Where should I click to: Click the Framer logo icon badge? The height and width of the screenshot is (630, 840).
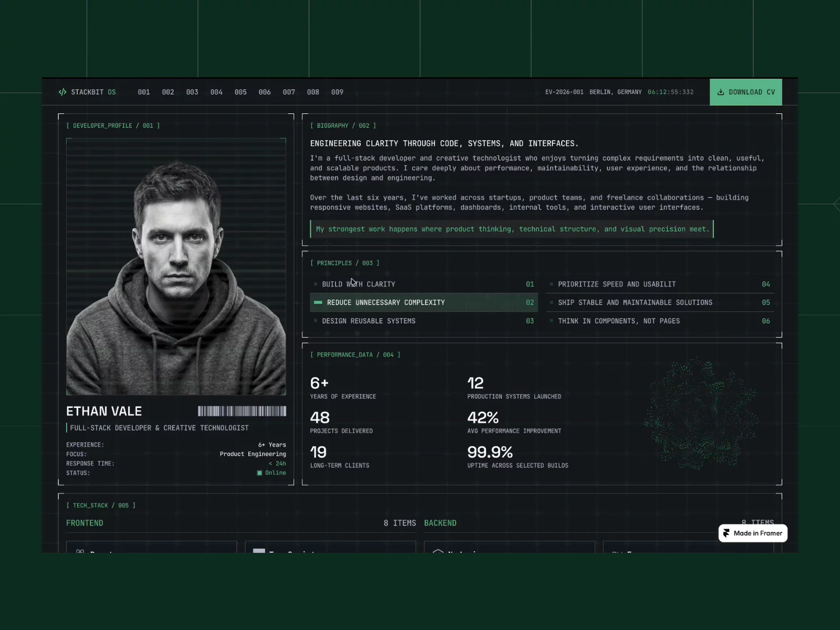point(726,533)
